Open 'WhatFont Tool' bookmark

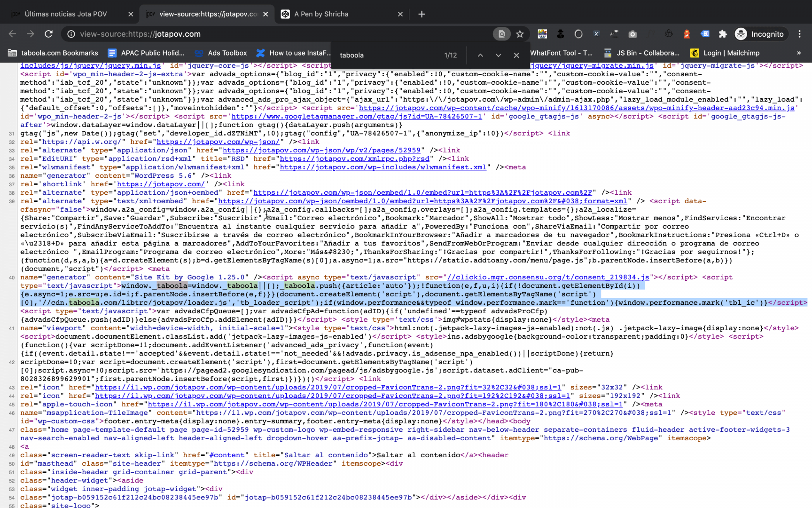pos(562,53)
